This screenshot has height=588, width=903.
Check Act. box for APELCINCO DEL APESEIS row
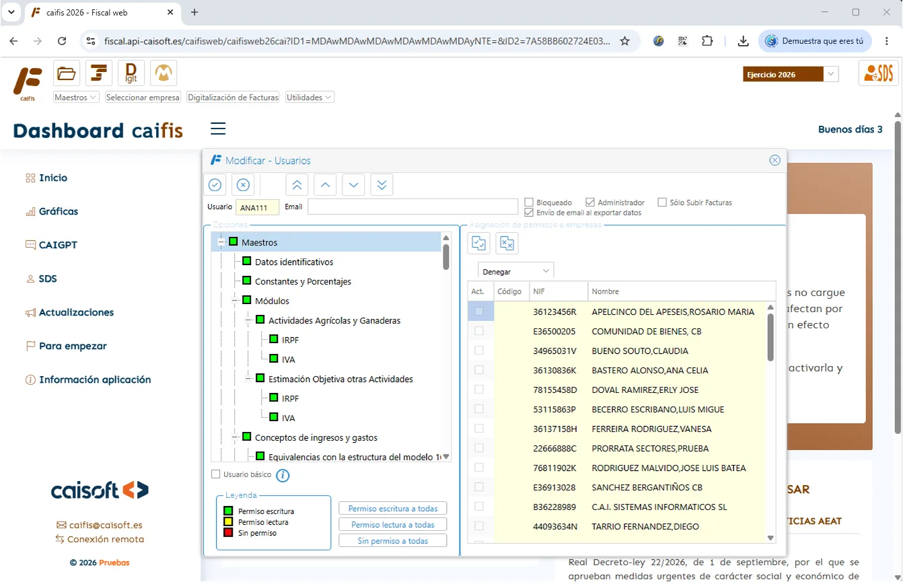click(479, 311)
